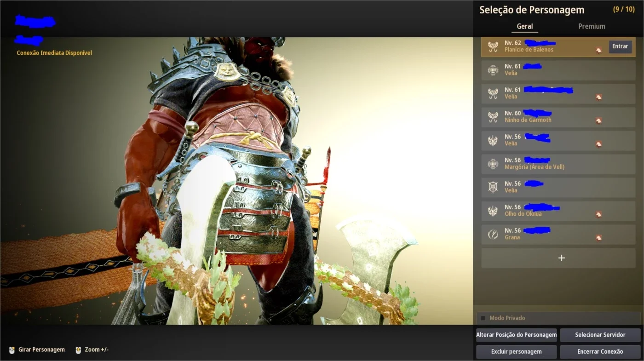Click class emblem on Nv. 61 Velia row without horse
The image size is (644, 361).
(x=493, y=70)
